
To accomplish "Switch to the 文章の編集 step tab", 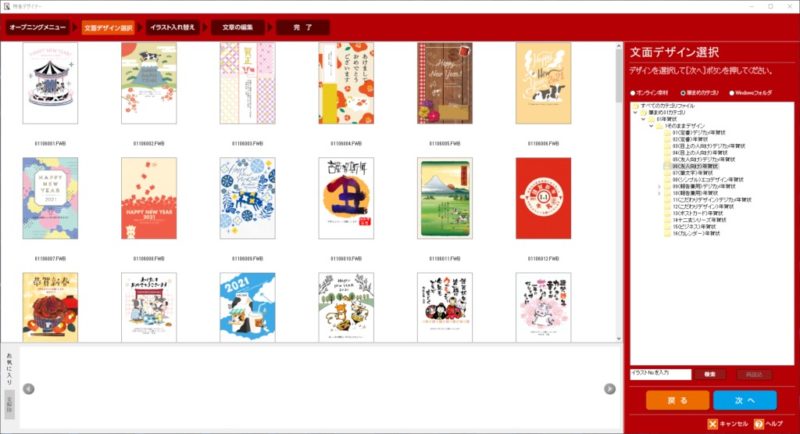I will coord(237,28).
